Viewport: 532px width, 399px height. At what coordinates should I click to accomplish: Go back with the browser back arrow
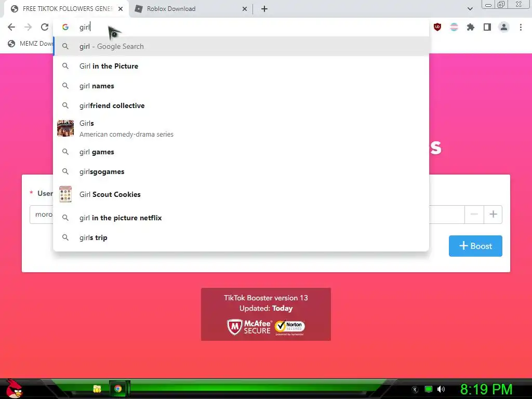11,27
